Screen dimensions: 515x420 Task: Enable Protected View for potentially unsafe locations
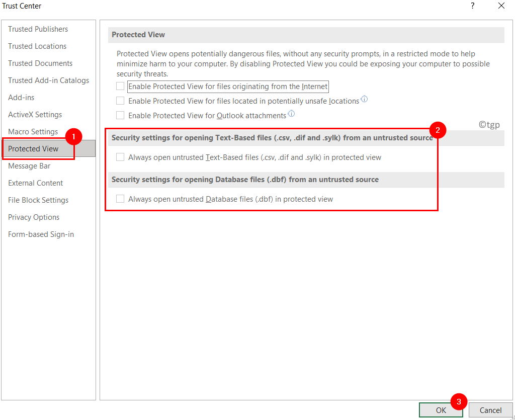coord(120,101)
